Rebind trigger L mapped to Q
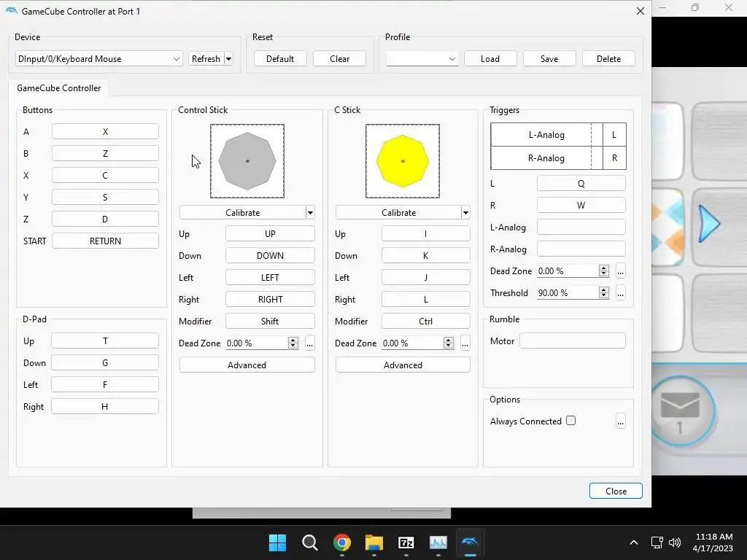The height and width of the screenshot is (560, 747). coord(581,184)
